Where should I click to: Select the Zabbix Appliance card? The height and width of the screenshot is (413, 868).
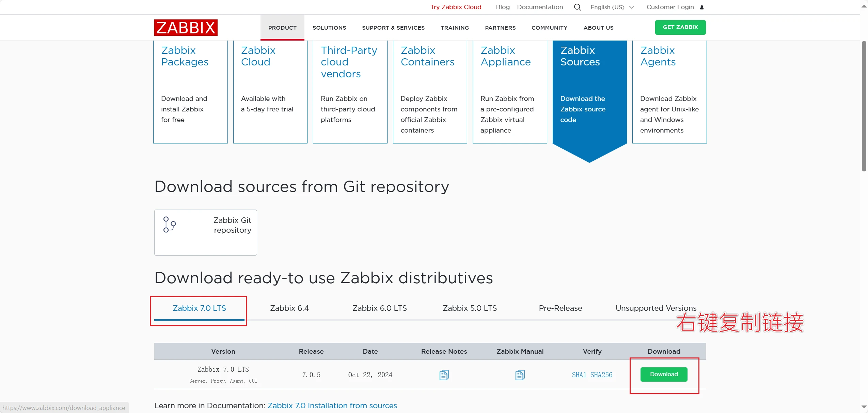pyautogui.click(x=509, y=91)
